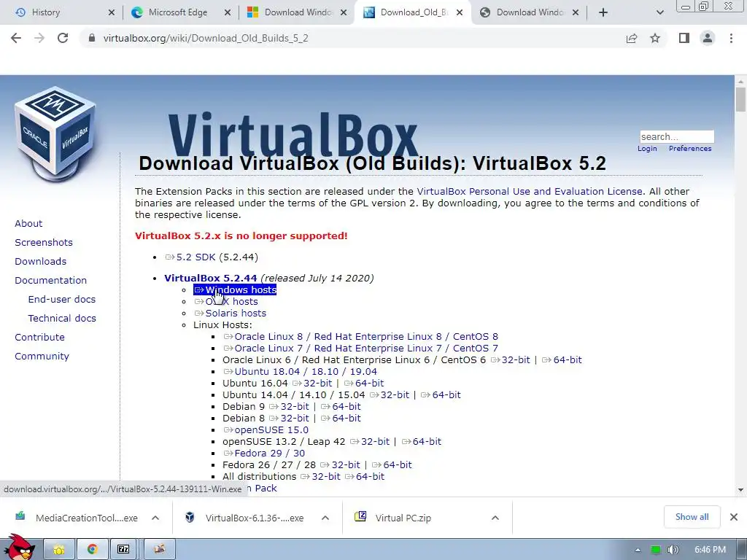This screenshot has height=560, width=747.
Task: Click the VirtualBox cube logo
Action: click(x=55, y=134)
